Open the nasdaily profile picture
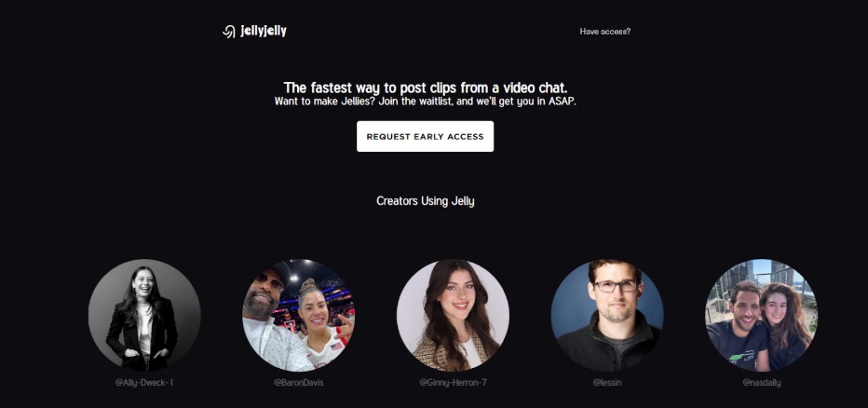Image resolution: width=868 pixels, height=408 pixels. (761, 315)
